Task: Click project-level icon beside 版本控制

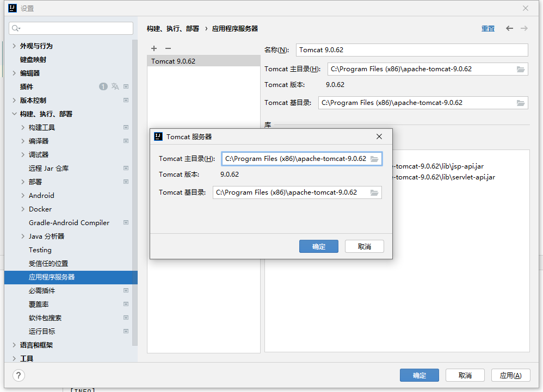Action: pos(126,101)
